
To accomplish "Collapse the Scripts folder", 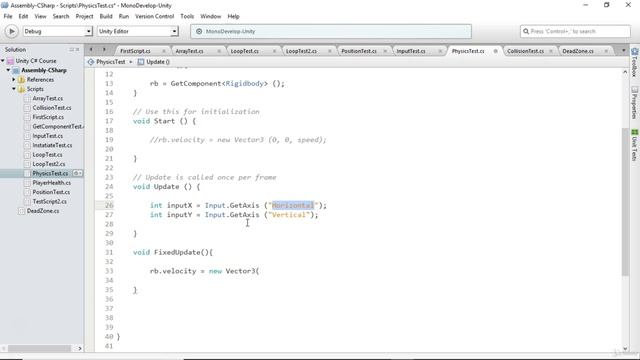I will pos(14,89).
